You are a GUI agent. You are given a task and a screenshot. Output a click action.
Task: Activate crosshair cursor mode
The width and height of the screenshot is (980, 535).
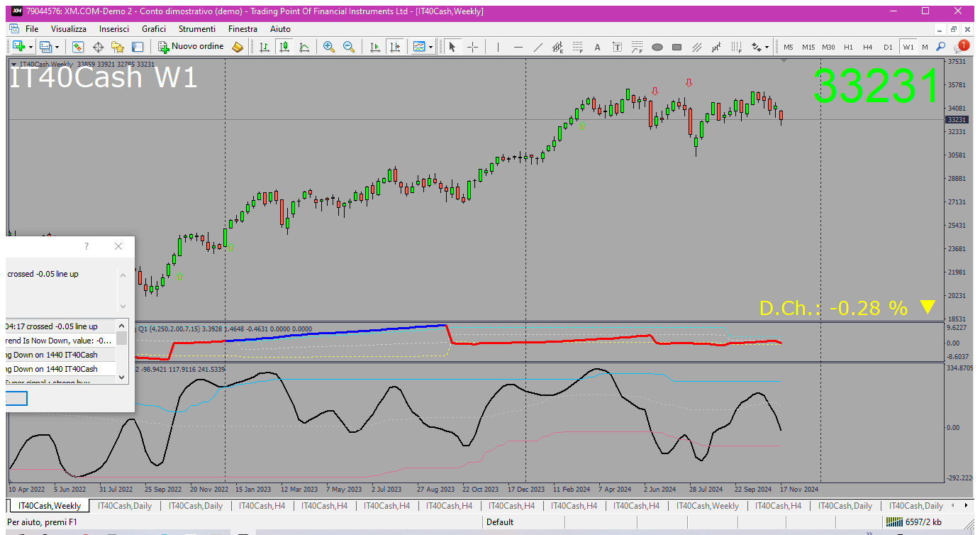point(472,47)
